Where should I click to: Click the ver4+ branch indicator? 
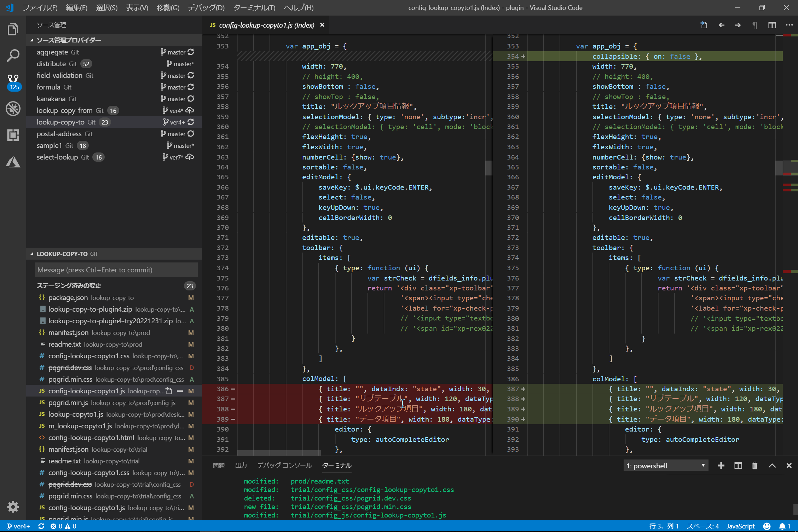[18, 526]
